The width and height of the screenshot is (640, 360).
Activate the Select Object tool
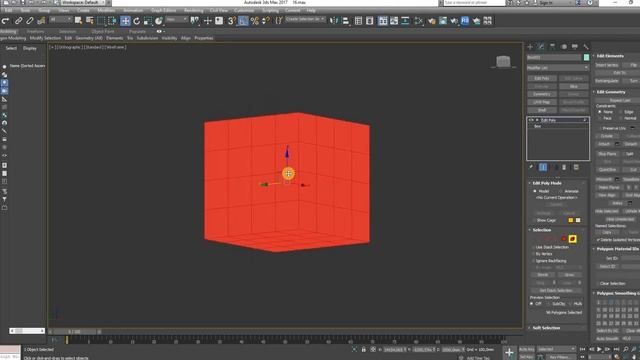(x=78, y=20)
